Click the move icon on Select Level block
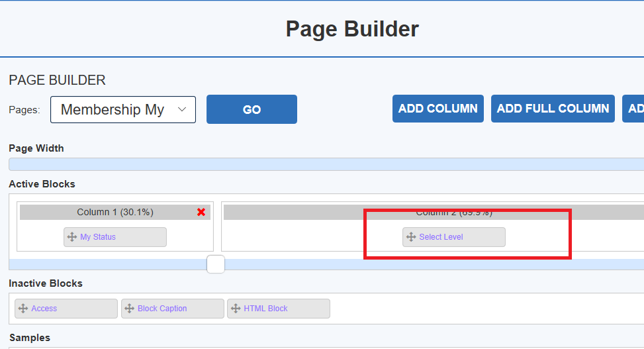644x349 pixels. [x=411, y=237]
